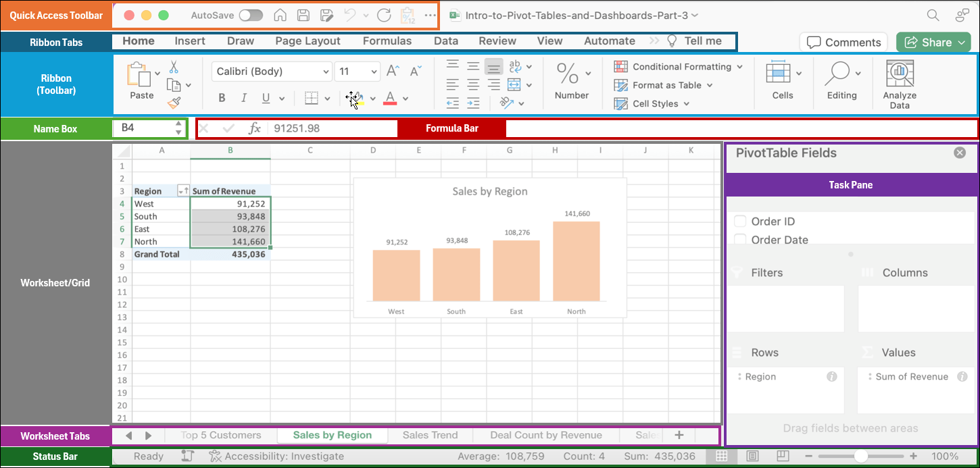980x468 pixels.
Task: Toggle the AutoSave switch
Action: (x=251, y=16)
